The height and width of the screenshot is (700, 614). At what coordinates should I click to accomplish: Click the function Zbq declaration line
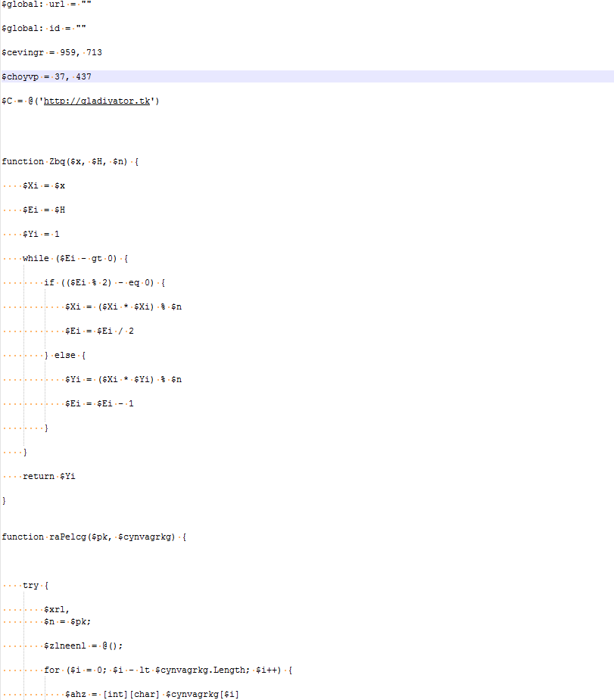[x=70, y=161]
